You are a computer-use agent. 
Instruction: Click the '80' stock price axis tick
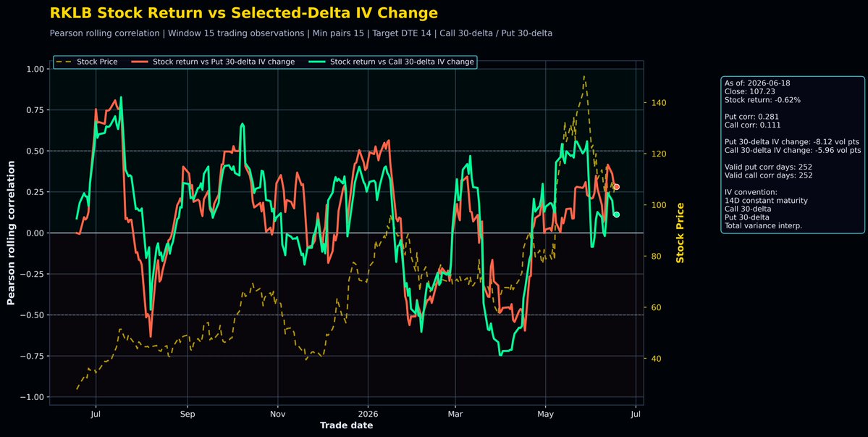(657, 257)
